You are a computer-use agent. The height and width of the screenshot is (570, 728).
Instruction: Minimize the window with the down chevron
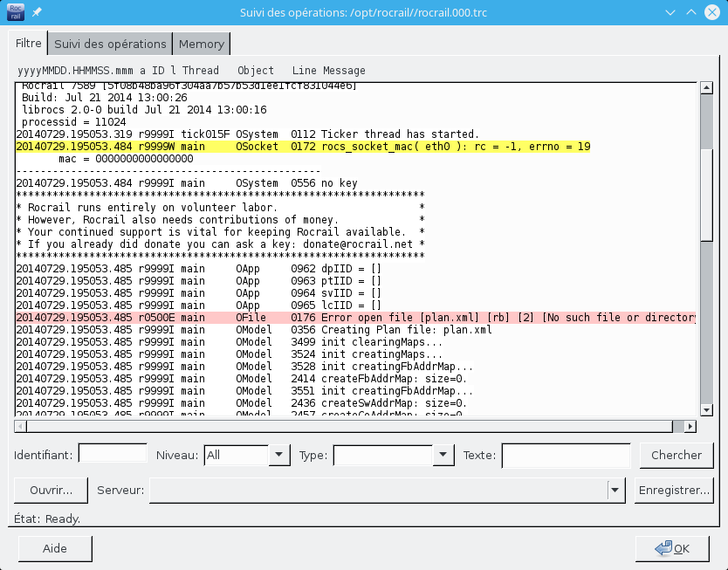[670, 14]
